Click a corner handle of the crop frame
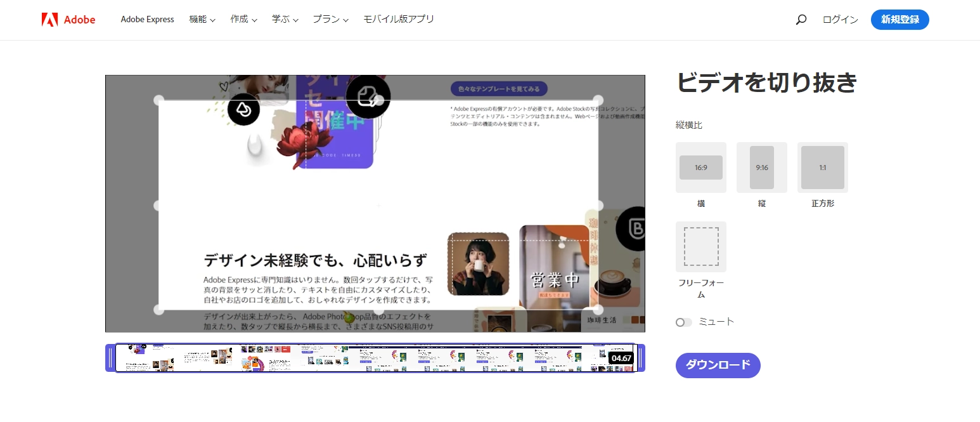 (x=158, y=99)
